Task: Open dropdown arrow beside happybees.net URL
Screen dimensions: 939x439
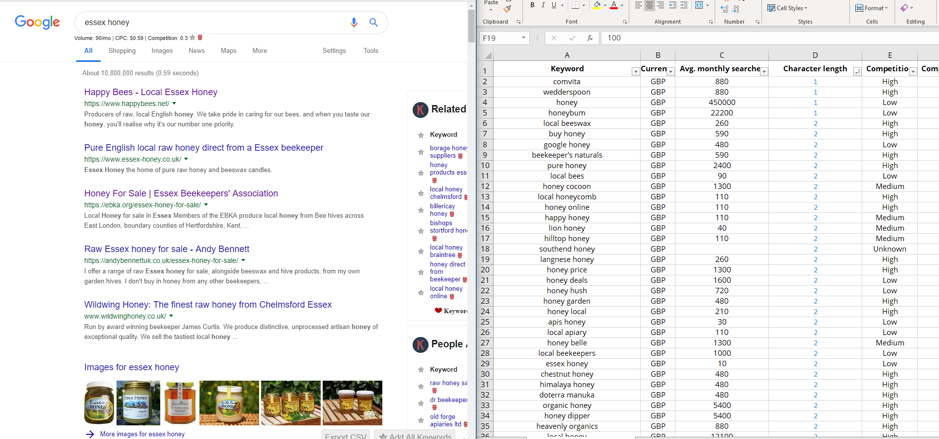Action: point(174,104)
